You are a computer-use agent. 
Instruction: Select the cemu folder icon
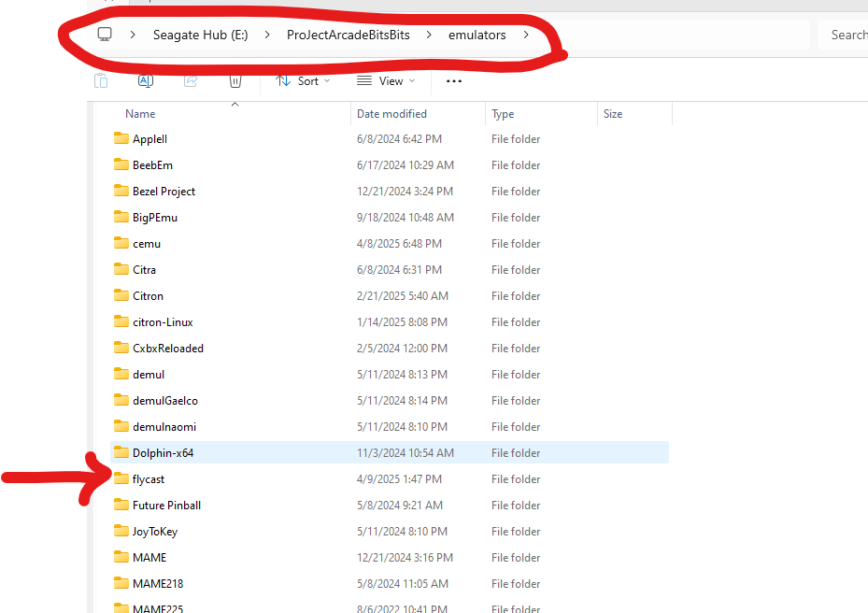click(121, 243)
